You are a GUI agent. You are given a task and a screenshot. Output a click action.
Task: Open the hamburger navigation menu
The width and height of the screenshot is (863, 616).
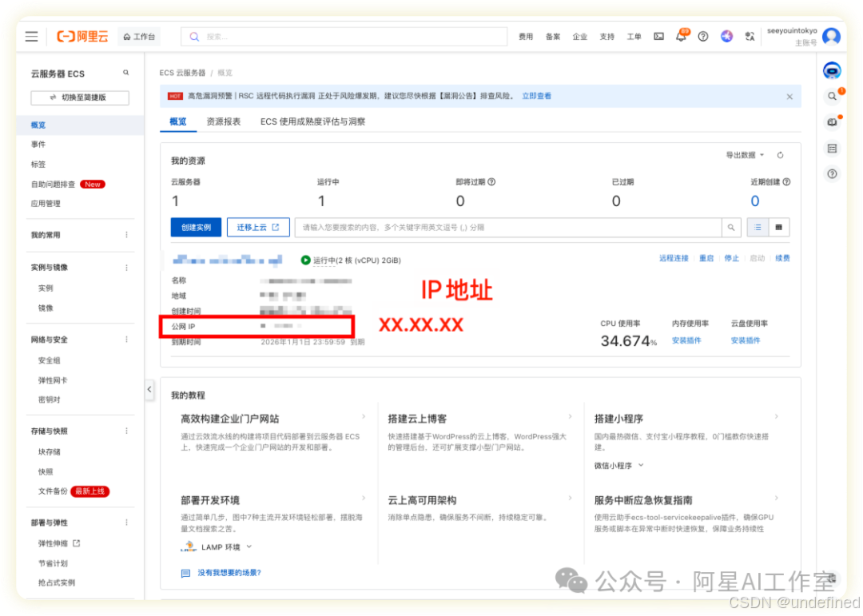(31, 37)
